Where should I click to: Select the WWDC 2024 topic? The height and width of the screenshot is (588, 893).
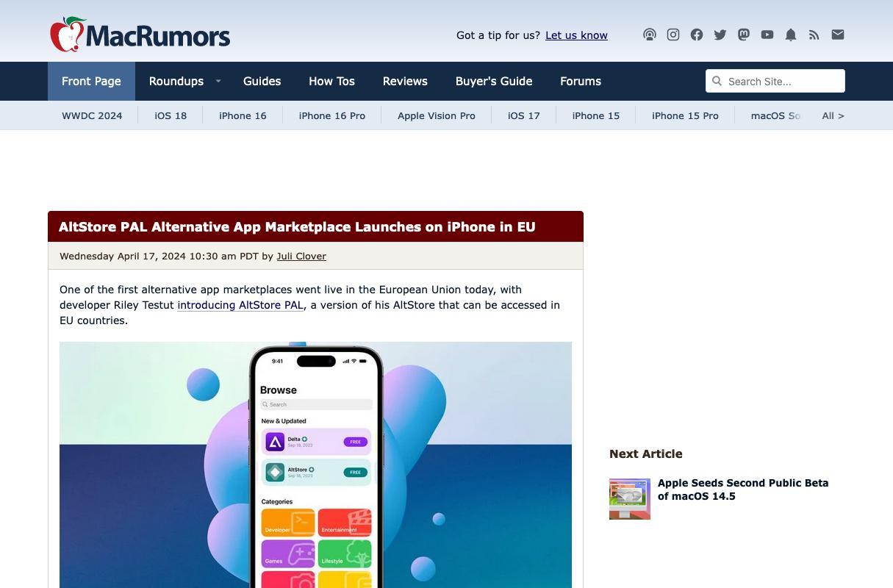point(92,115)
